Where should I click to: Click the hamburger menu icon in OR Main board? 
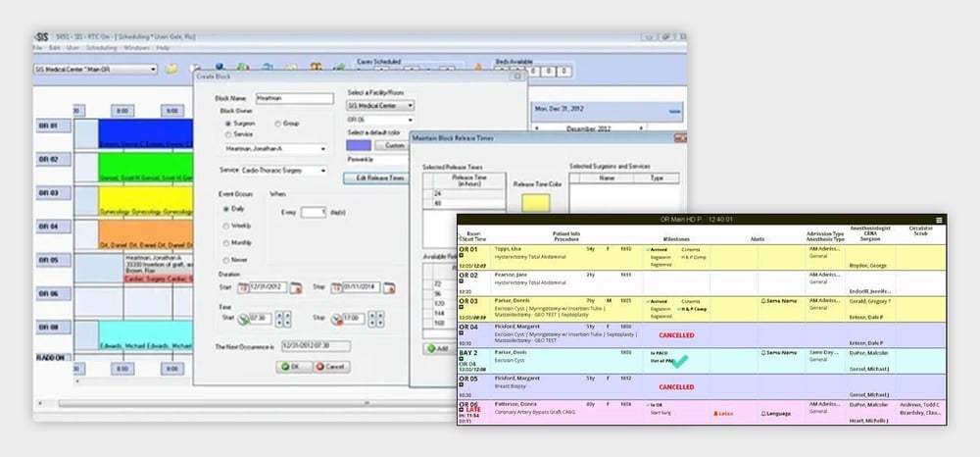coord(939,220)
